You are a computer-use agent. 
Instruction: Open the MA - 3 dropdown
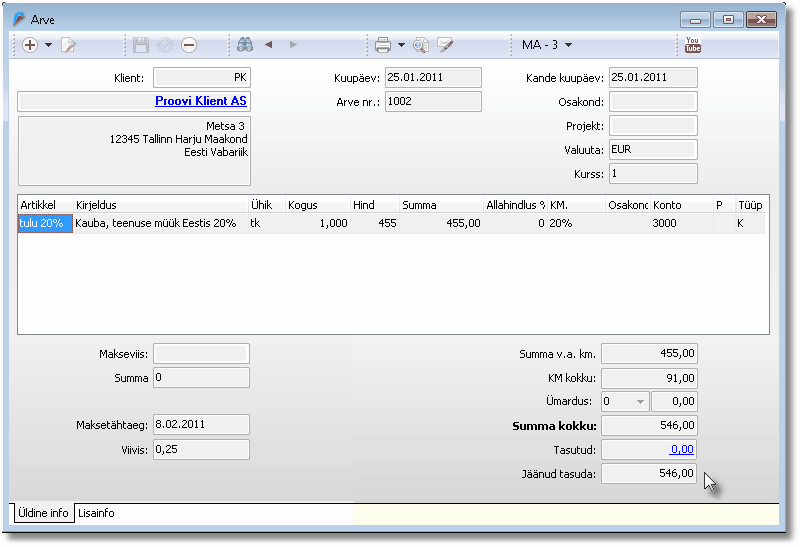[547, 45]
